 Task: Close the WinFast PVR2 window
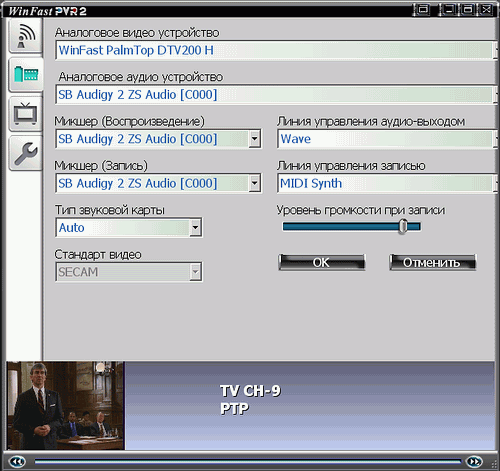(x=486, y=9)
